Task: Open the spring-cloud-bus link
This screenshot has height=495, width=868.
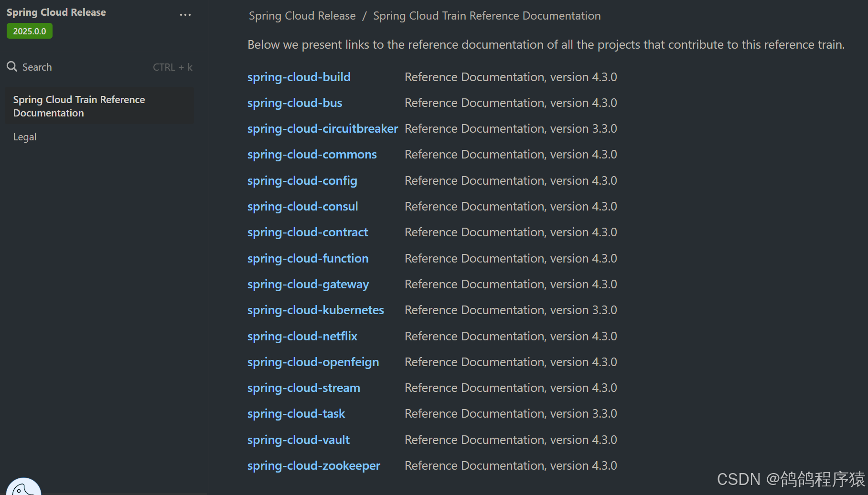Action: pyautogui.click(x=295, y=103)
